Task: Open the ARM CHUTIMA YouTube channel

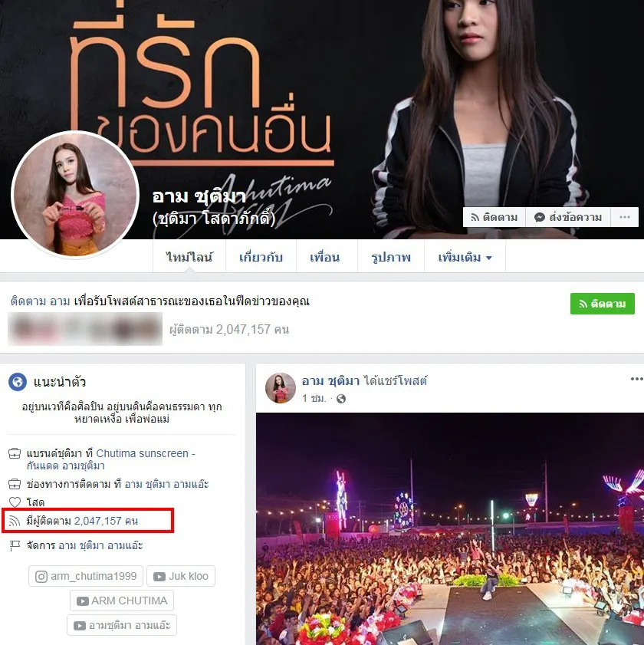Action: tap(122, 601)
